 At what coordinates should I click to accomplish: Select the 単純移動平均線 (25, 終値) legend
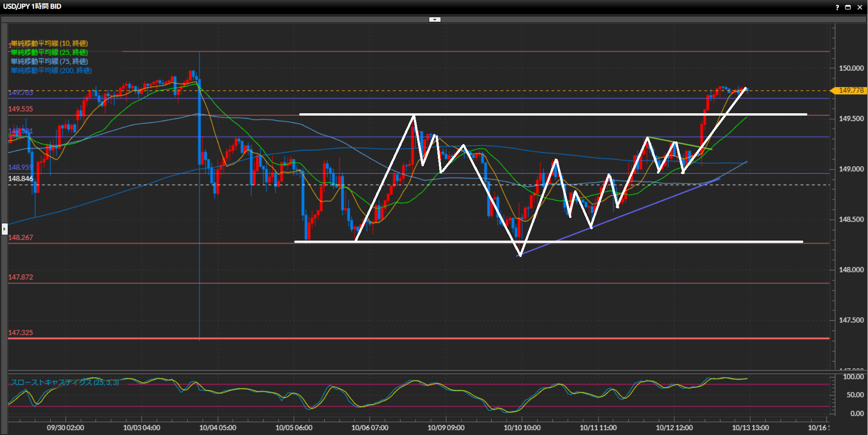(x=49, y=53)
